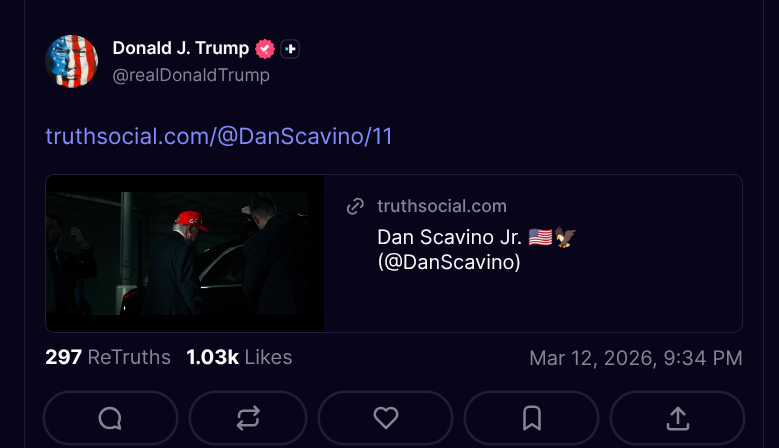This screenshot has width=779, height=448.
Task: Like the post with the heart icon
Action: [x=385, y=418]
